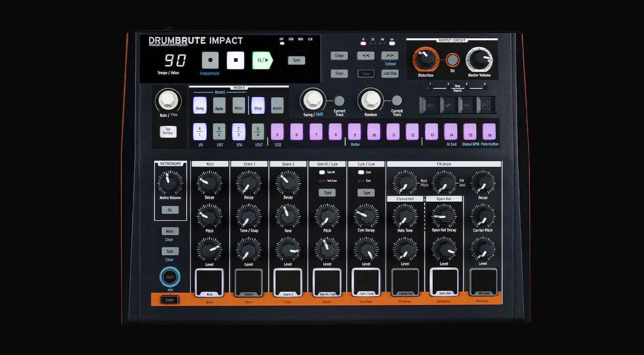Toggle the Tom Hi / Low Type switch
Screen dimensions: 644x355
(327, 193)
